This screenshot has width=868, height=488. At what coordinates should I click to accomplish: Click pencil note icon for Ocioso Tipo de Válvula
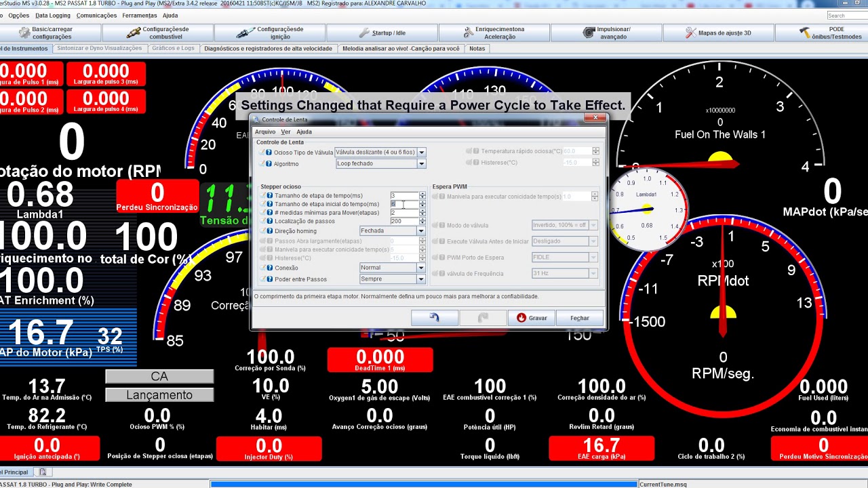coord(262,152)
